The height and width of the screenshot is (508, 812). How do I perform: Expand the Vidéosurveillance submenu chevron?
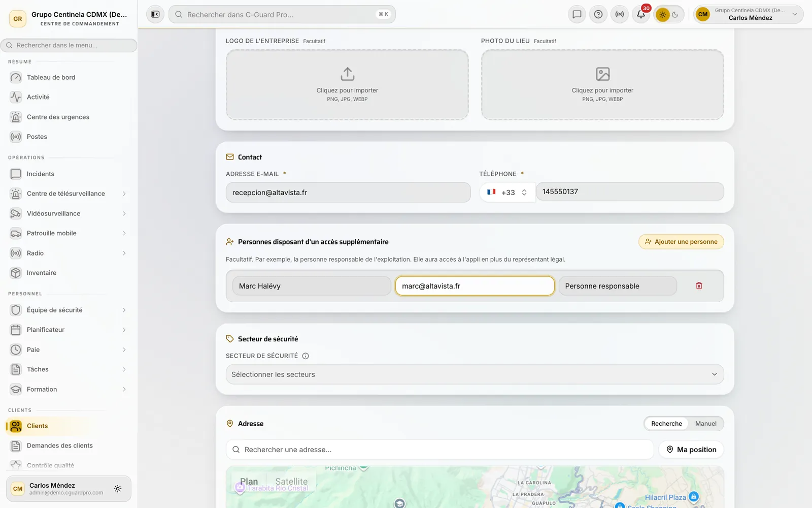(x=124, y=213)
